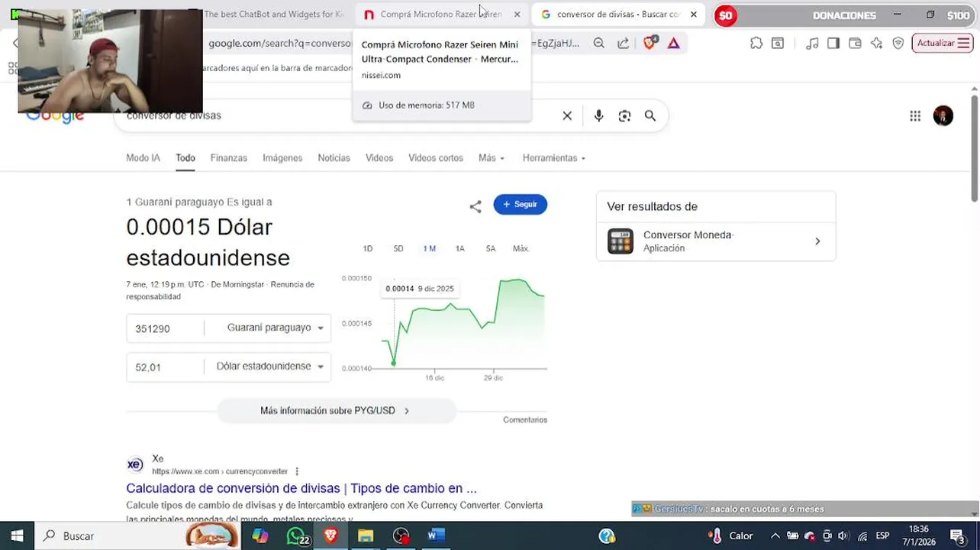The image size is (980, 550).
Task: Share this page from the address bar
Action: click(624, 44)
